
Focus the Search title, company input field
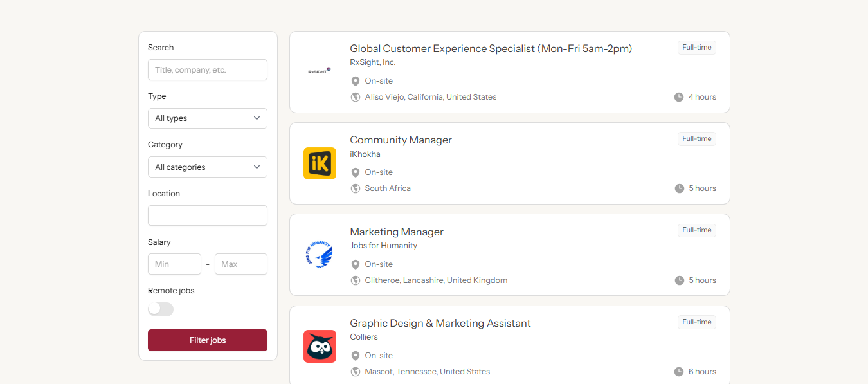207,70
